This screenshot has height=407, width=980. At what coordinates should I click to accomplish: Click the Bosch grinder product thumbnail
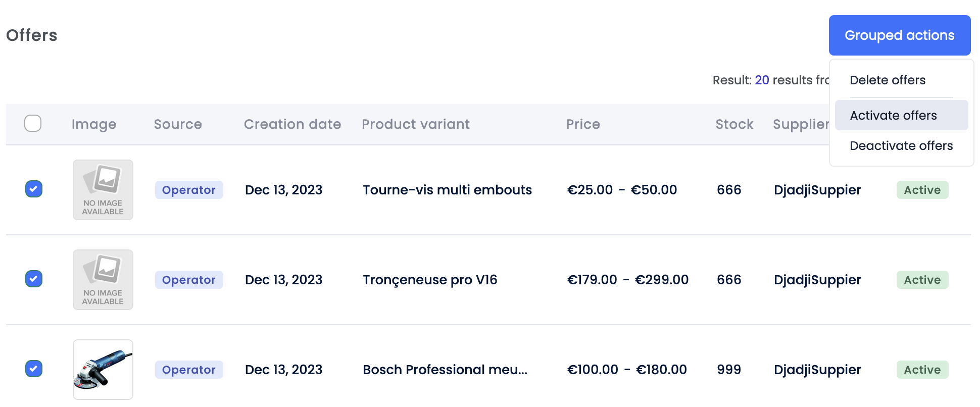[103, 369]
